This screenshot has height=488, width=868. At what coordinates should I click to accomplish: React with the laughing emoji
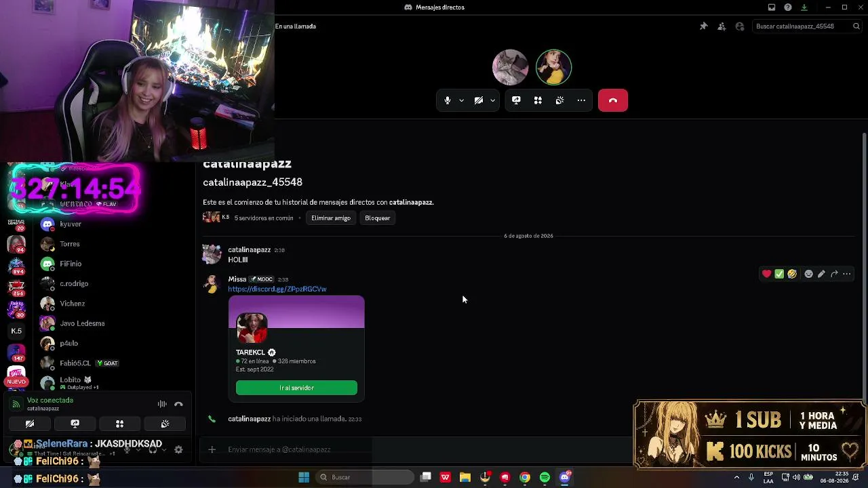coord(792,274)
